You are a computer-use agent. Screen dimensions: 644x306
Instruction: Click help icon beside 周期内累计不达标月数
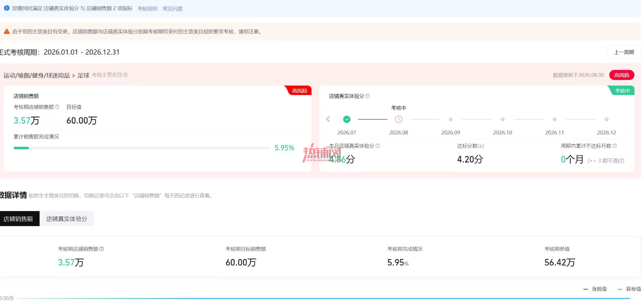[x=614, y=146]
